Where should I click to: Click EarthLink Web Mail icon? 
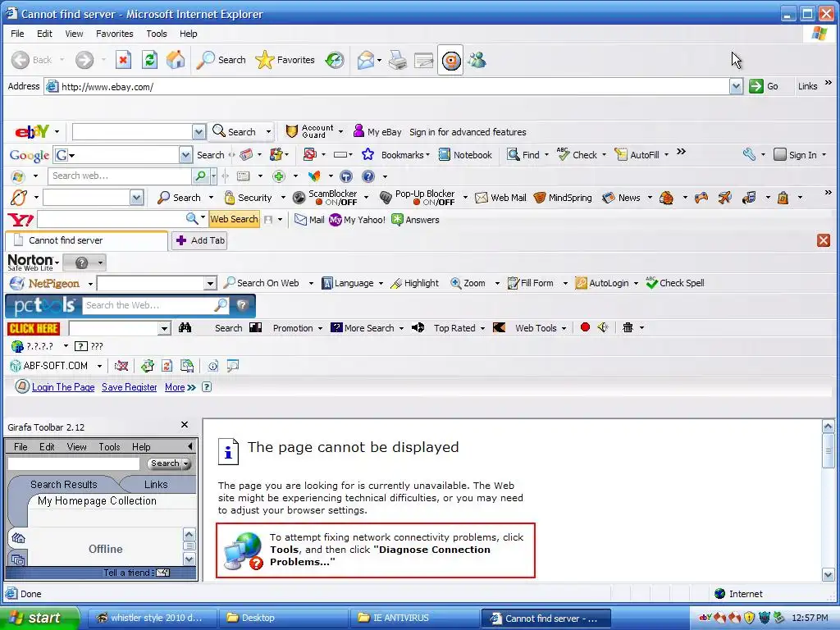pos(482,198)
